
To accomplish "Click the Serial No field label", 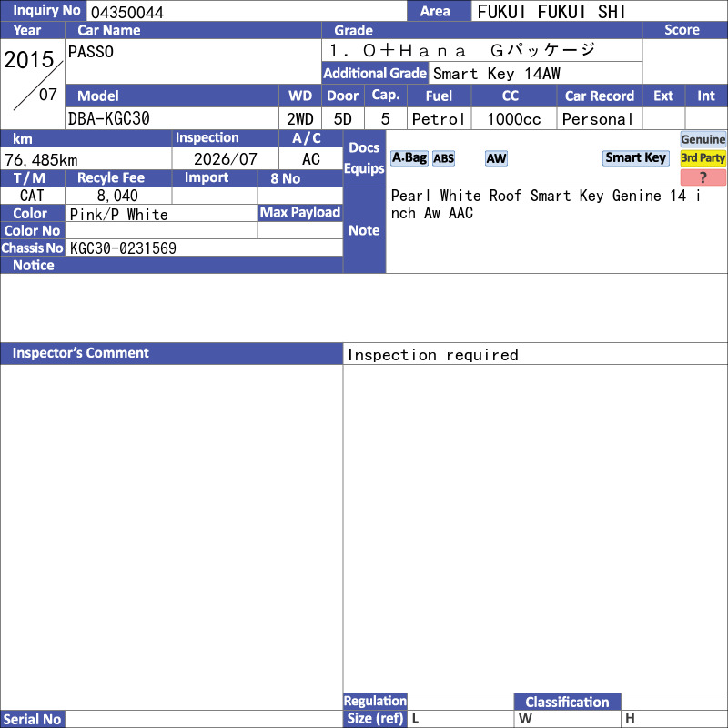I will click(33, 719).
